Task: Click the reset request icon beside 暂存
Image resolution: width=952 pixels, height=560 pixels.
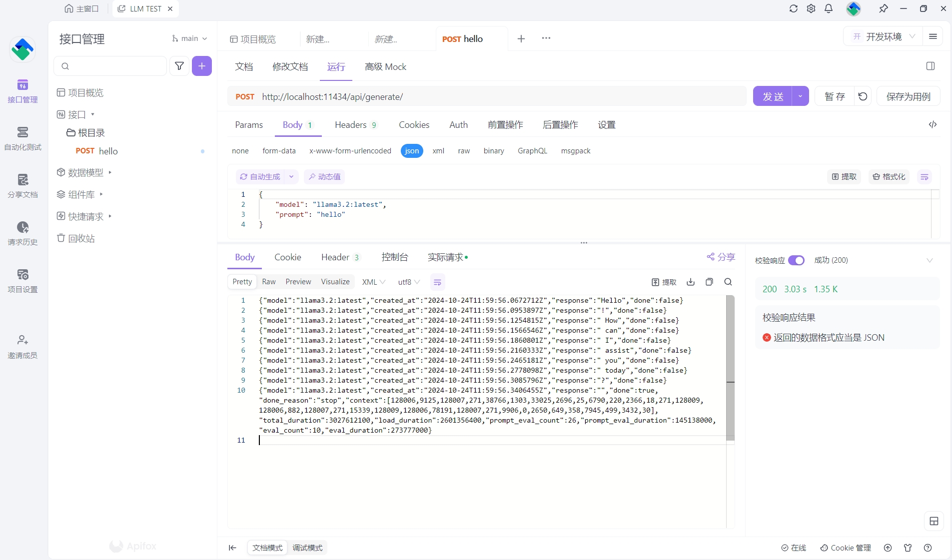Action: click(863, 96)
